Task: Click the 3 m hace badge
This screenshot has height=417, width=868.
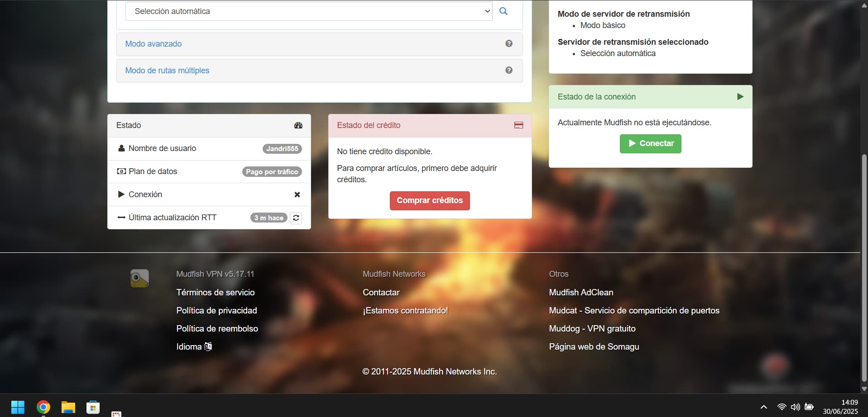Action: (x=269, y=218)
